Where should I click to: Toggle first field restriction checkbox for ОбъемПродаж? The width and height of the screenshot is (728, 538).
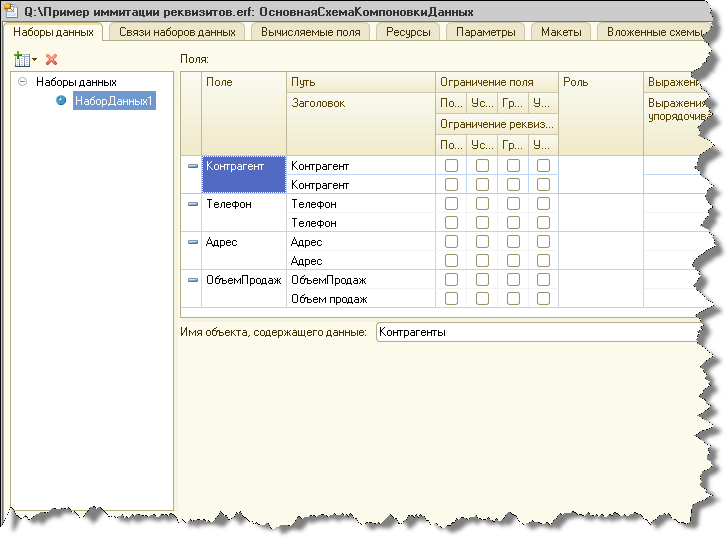(452, 280)
